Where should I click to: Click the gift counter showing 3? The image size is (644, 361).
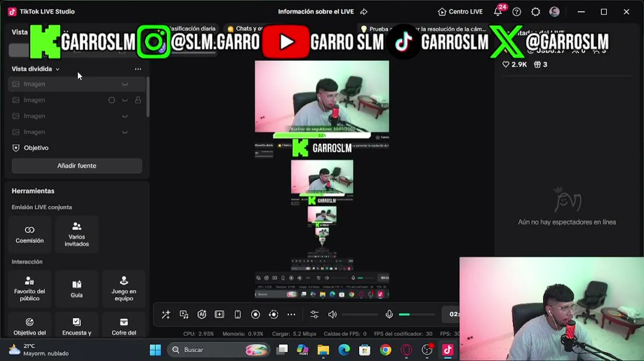[540, 65]
